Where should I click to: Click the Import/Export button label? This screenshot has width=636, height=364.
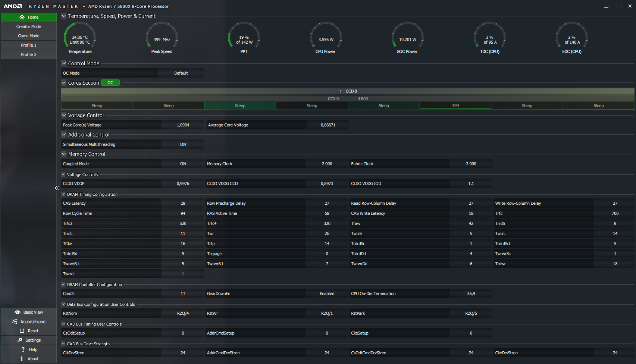(x=33, y=321)
